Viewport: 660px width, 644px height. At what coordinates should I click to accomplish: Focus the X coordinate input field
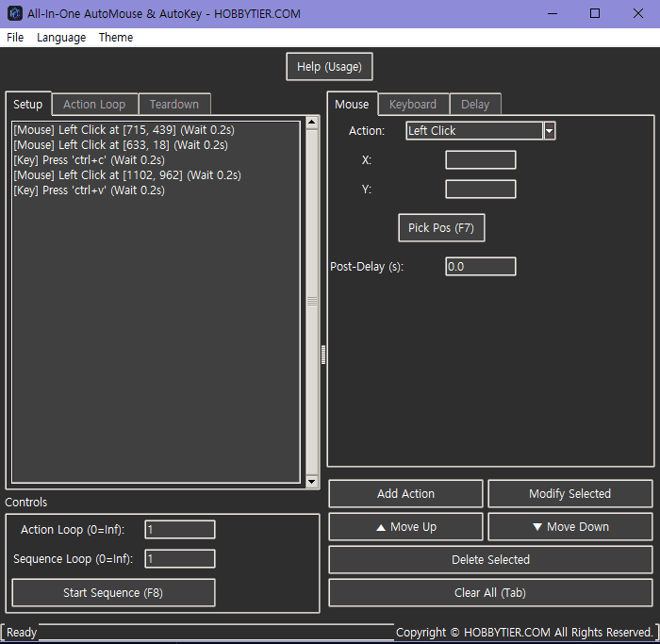481,160
